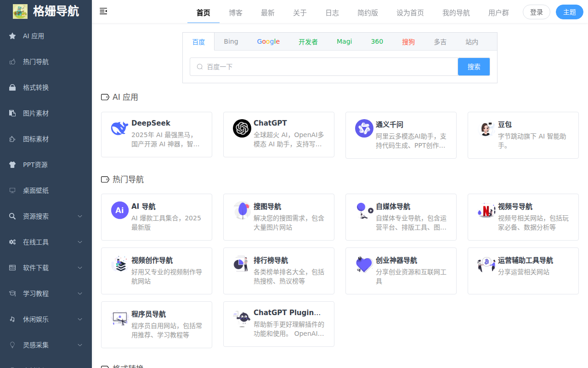This screenshot has width=588, height=368.
Task: Click the 程序员导航 presentation icon
Action: (x=120, y=318)
